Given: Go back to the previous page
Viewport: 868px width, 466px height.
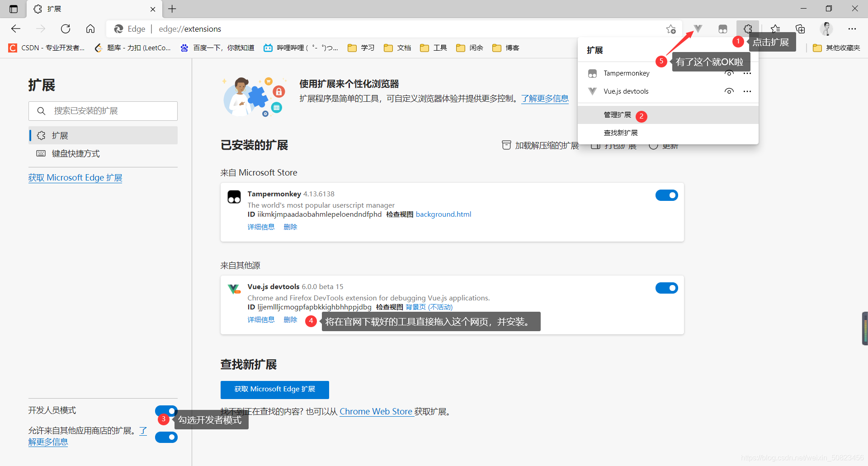Looking at the screenshot, I should click(x=16, y=29).
